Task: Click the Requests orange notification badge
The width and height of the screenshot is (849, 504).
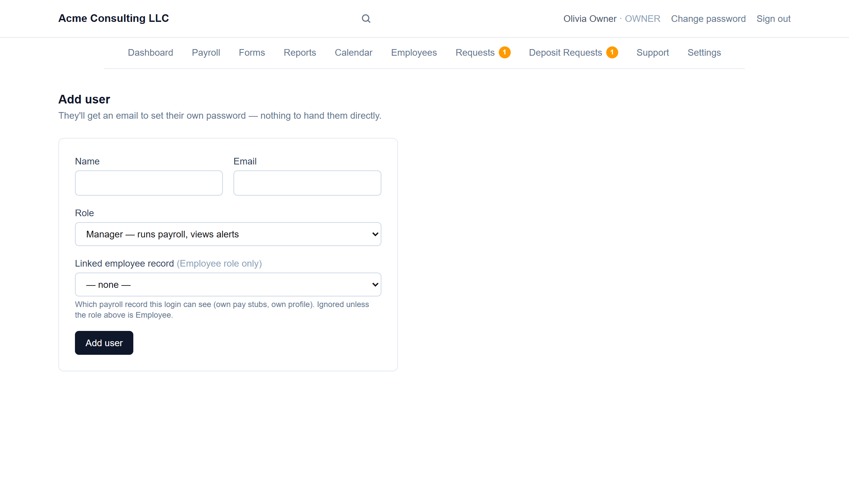Action: click(x=504, y=52)
